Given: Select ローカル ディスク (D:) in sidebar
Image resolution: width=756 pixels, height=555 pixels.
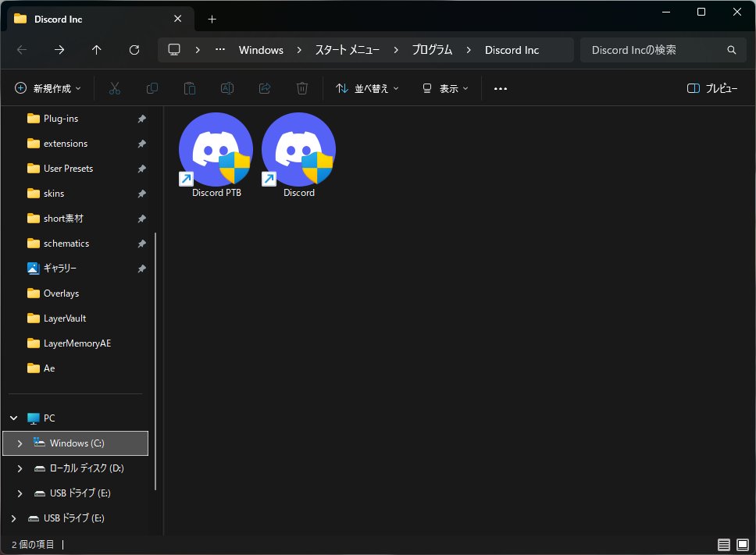Looking at the screenshot, I should click(77, 468).
